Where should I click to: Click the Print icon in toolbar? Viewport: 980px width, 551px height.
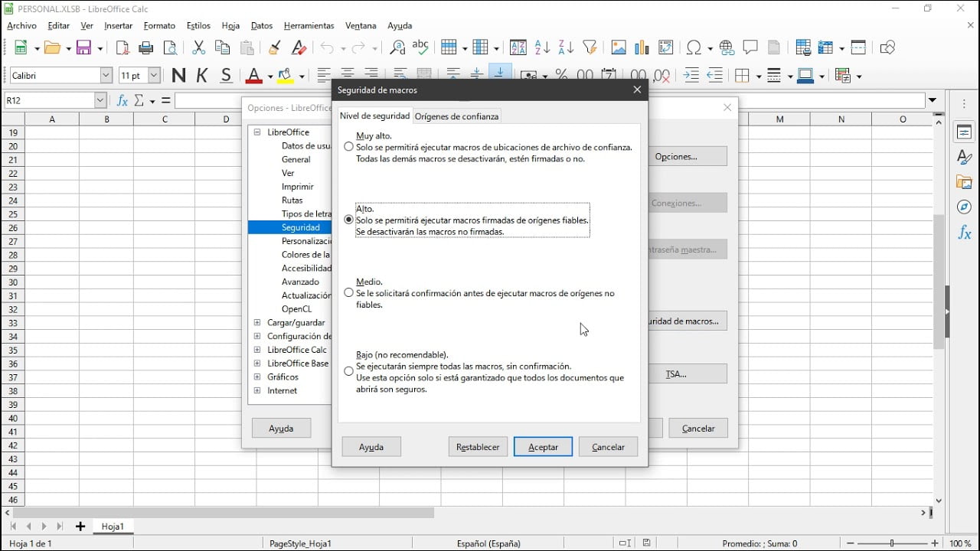tap(146, 47)
